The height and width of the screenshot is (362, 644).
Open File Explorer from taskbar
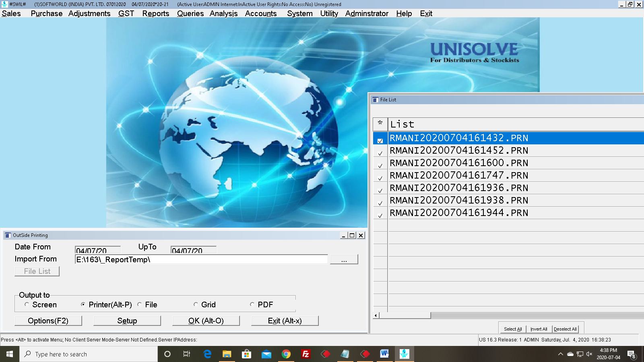coord(227,354)
